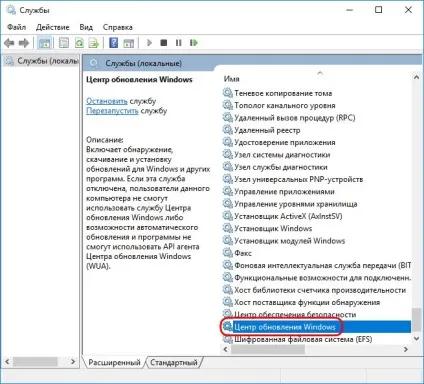This screenshot has width=424, height=384.
Task: Select Функциональные возможности для подключенн. service
Action: (322, 278)
